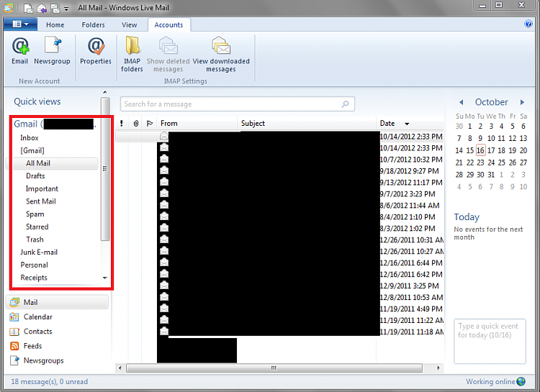This screenshot has height=392, width=540.
Task: Select the Accounts tab
Action: [168, 24]
